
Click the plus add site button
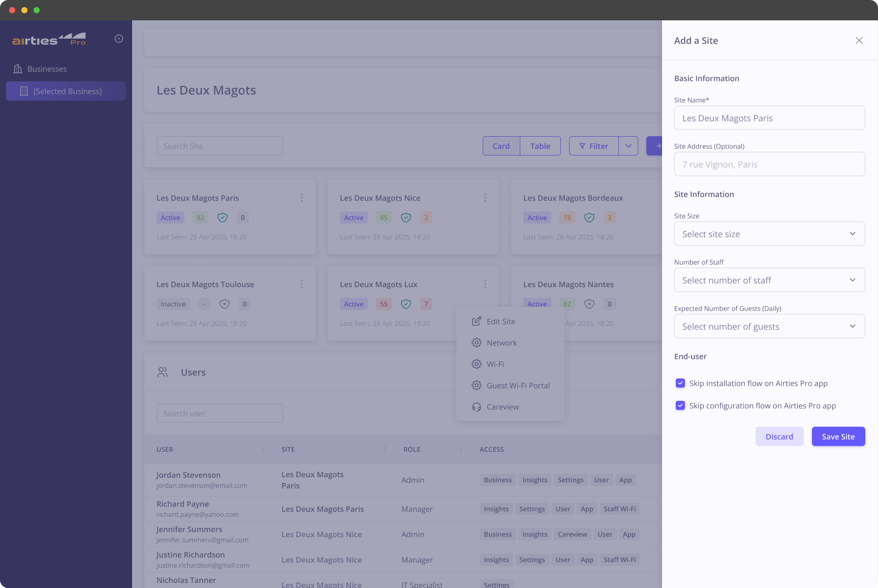[654, 146]
